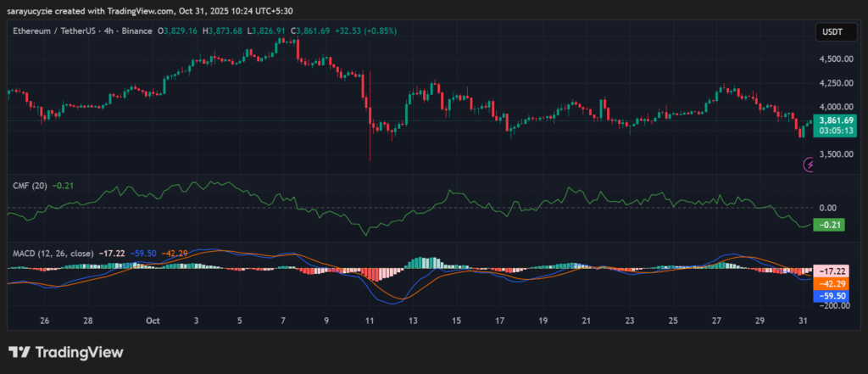
Task: Click the Oct label on time axis
Action: pos(153,321)
